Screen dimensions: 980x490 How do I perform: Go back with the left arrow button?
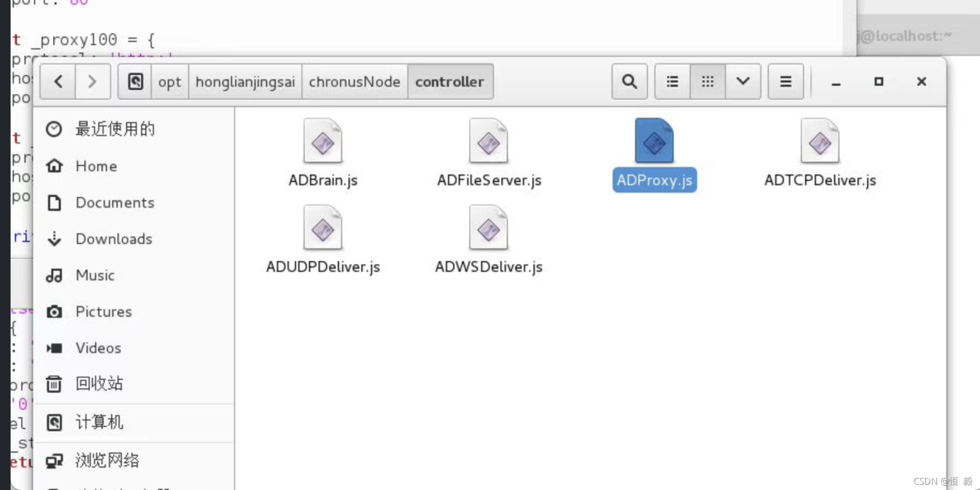tap(58, 81)
